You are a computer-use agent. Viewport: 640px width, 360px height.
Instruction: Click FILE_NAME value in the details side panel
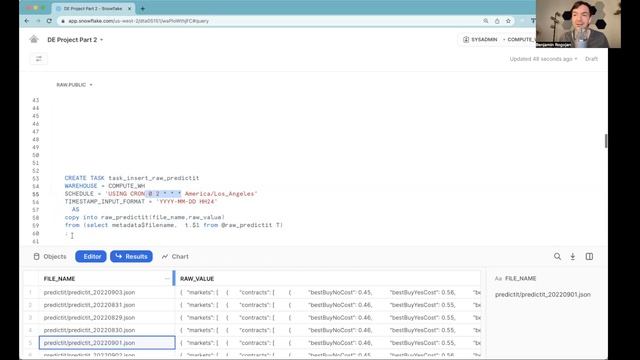[x=542, y=294]
